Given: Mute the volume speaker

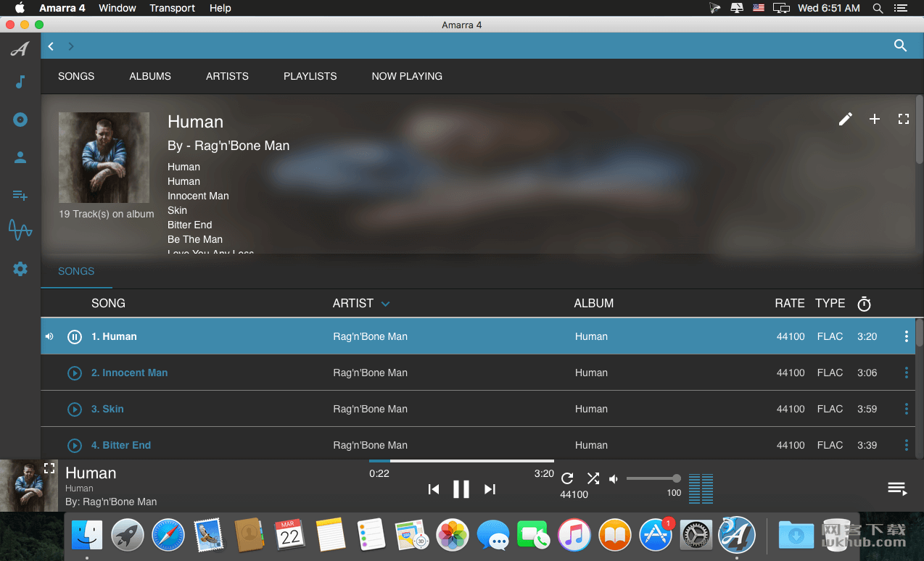Looking at the screenshot, I should [x=614, y=478].
